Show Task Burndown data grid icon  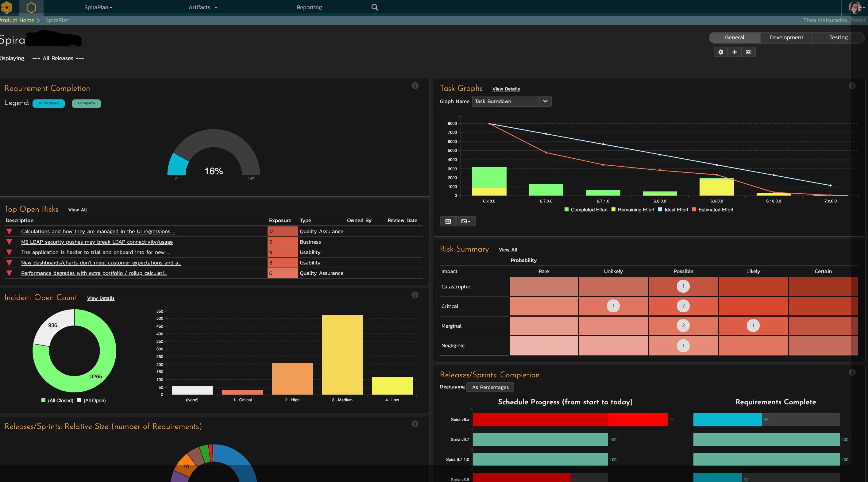[448, 221]
